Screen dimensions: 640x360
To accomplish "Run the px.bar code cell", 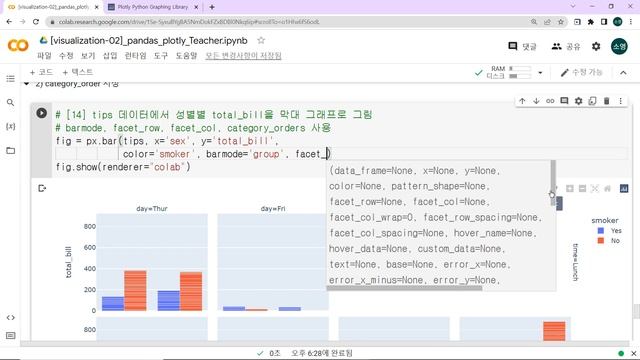I will [42, 113].
